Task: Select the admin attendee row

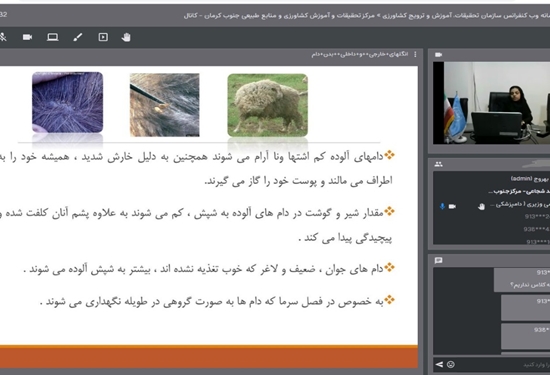Action: point(491,179)
